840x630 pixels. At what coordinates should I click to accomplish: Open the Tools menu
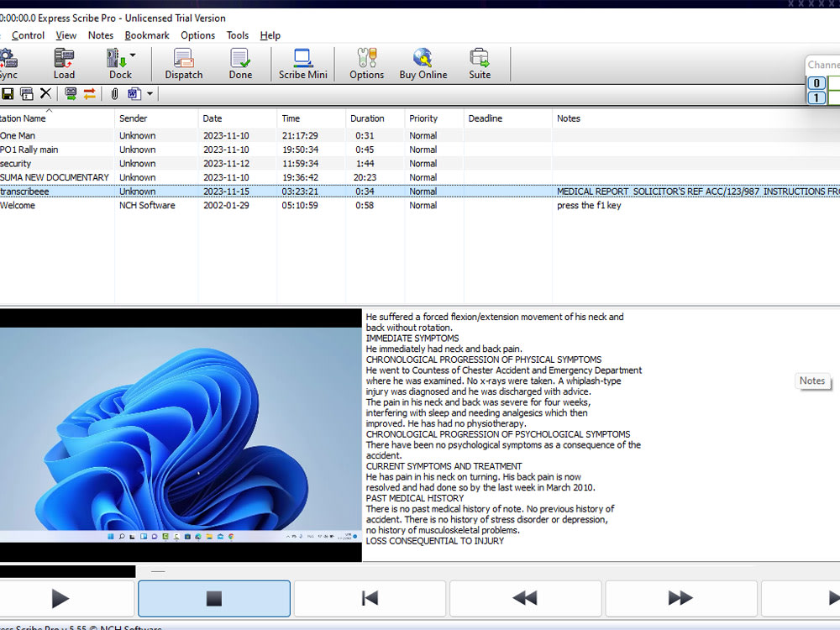coord(238,35)
